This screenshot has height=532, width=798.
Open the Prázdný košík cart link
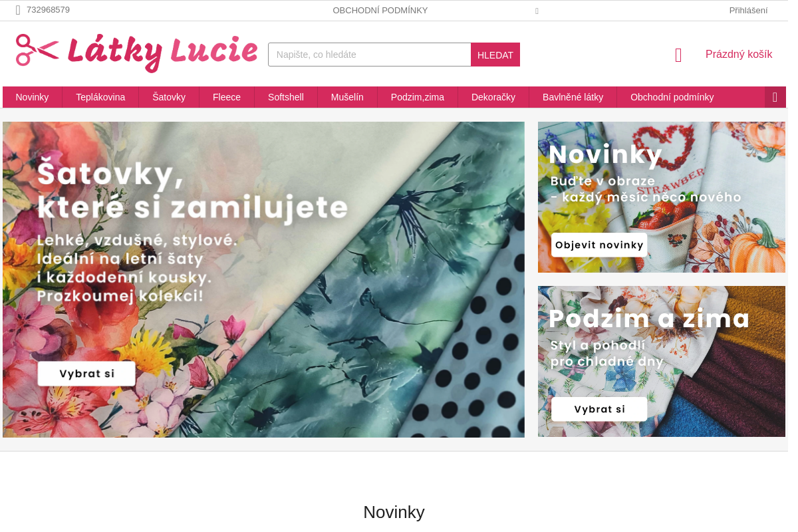click(739, 55)
